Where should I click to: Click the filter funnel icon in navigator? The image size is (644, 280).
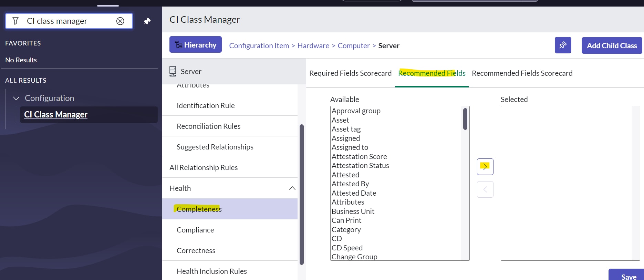[15, 21]
